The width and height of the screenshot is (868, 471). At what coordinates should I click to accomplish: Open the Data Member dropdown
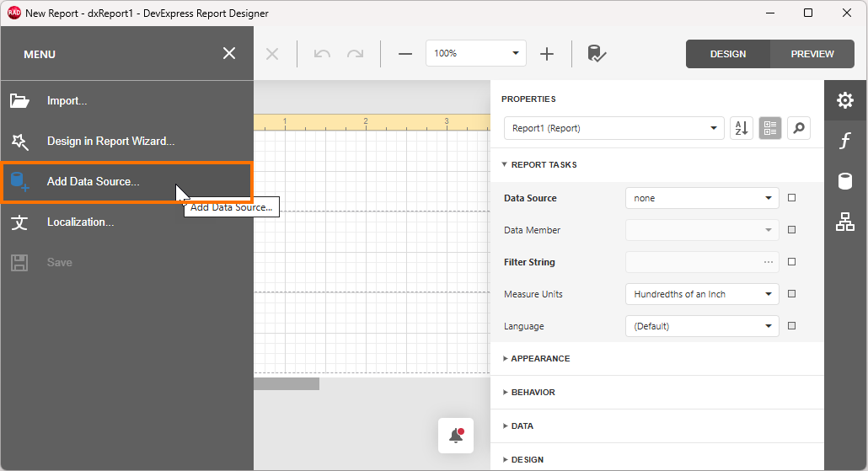[702, 230]
